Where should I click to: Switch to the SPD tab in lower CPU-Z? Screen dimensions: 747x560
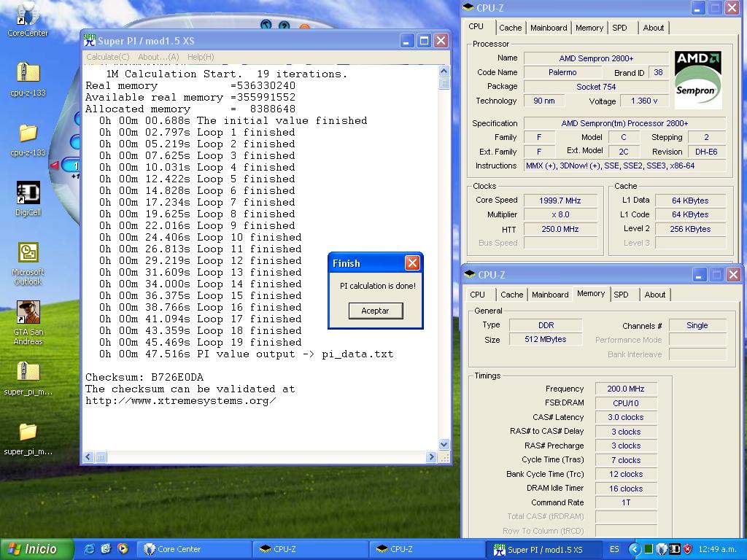(x=621, y=295)
